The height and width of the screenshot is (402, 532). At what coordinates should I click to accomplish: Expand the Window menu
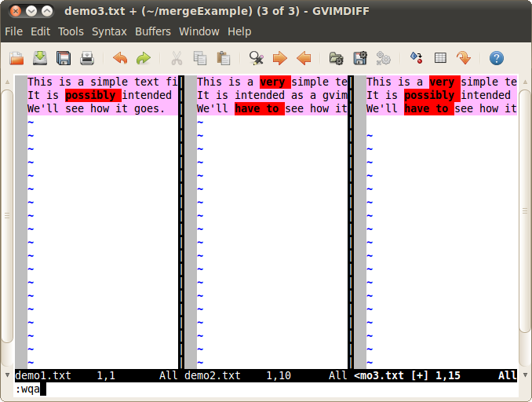click(199, 31)
